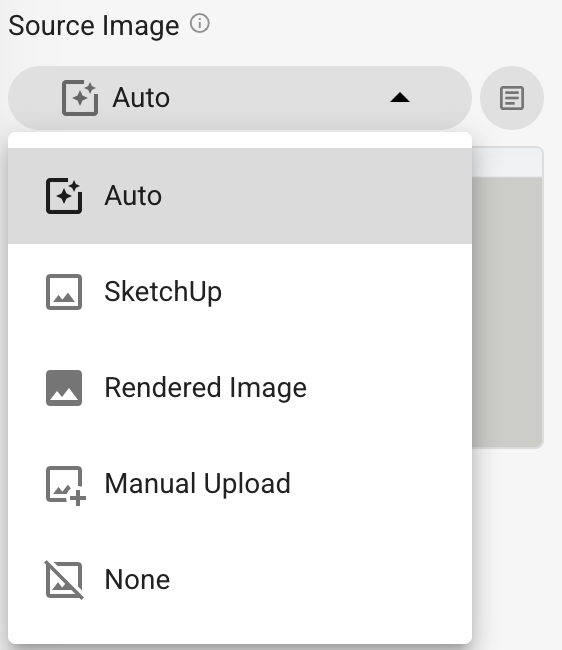Viewport: 562px width, 650px height.
Task: Click the Auto label in the selector pill
Action: tap(141, 98)
